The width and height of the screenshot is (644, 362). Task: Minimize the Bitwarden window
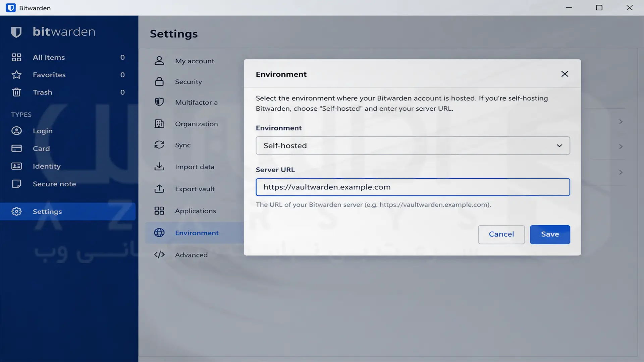pyautogui.click(x=569, y=8)
